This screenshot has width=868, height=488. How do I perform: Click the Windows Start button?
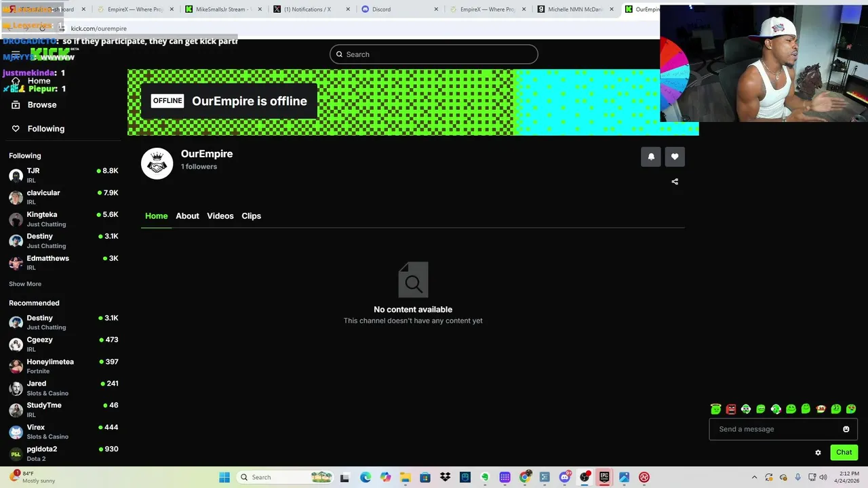pyautogui.click(x=224, y=477)
